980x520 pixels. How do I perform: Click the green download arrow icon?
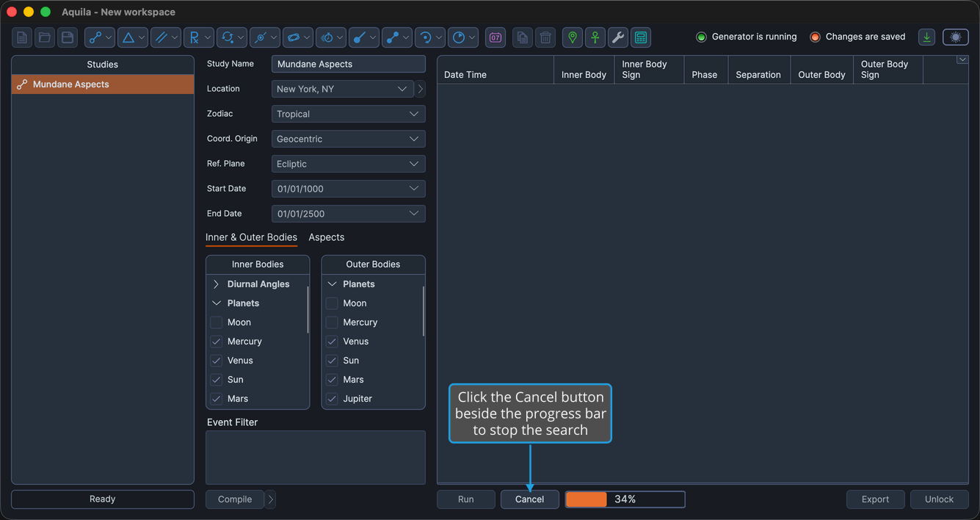(x=927, y=37)
